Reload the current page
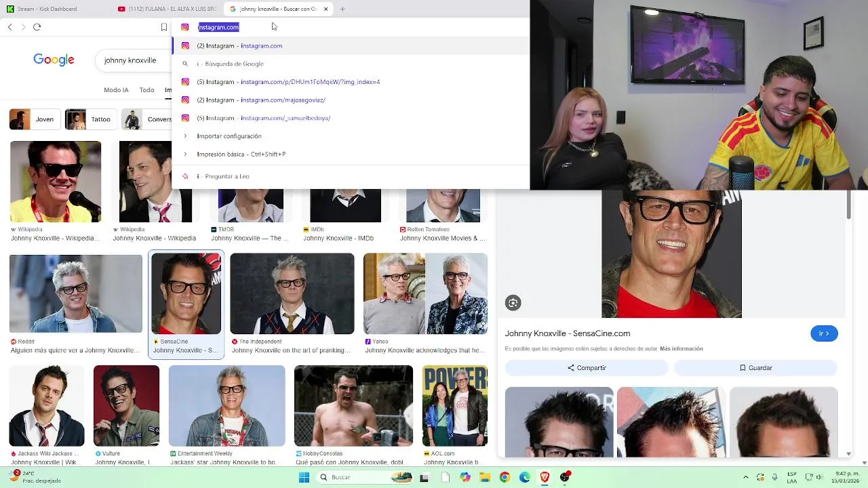This screenshot has width=868, height=488. click(37, 27)
